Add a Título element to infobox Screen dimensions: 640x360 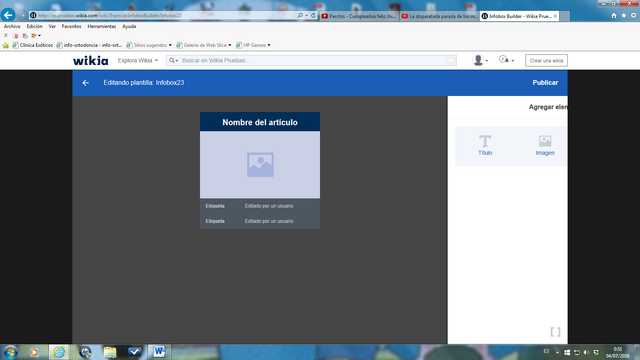coord(485,145)
